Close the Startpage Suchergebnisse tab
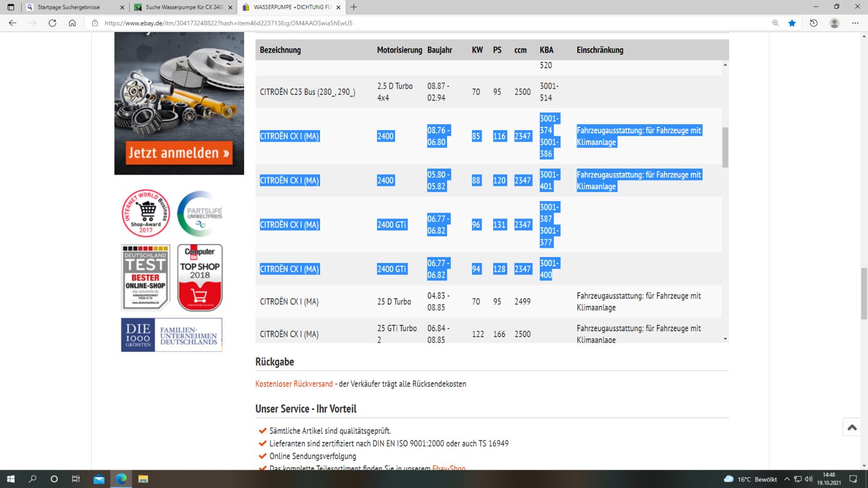This screenshot has width=868, height=488. (122, 7)
